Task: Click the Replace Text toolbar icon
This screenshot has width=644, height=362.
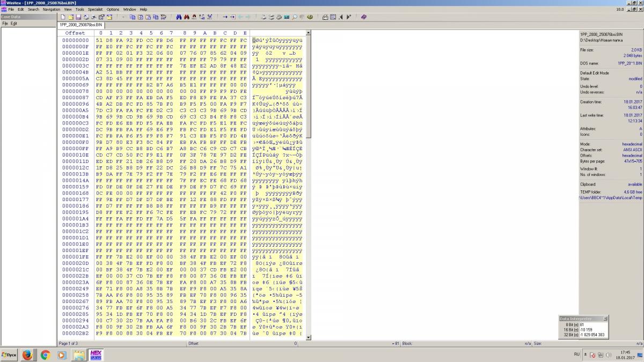Action: tap(201, 17)
